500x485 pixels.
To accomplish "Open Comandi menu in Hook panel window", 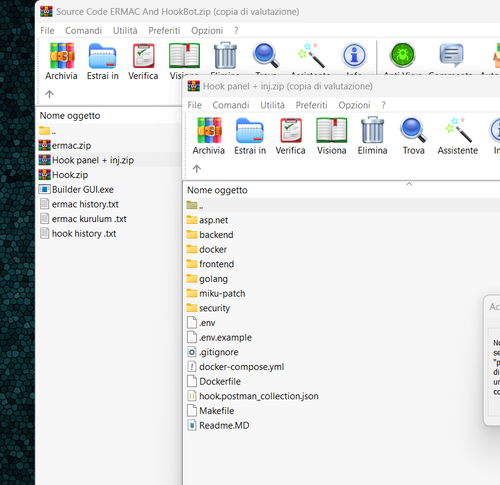I will (231, 105).
